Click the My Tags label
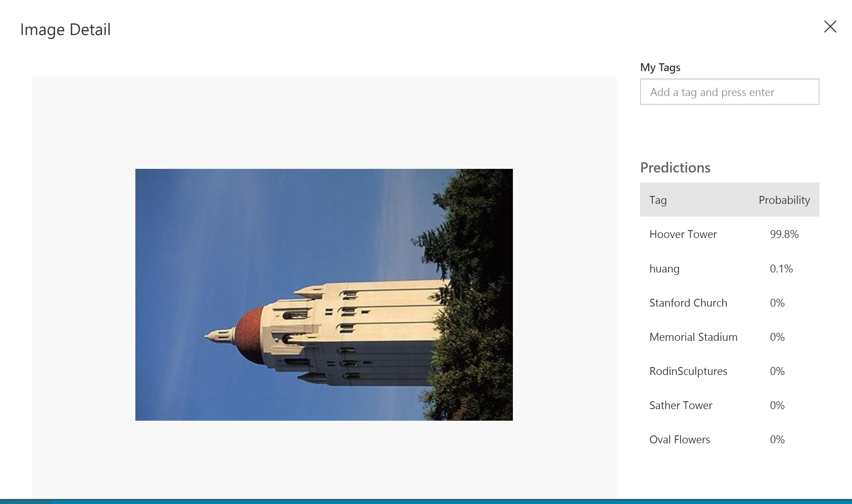The width and height of the screenshot is (852, 504). coord(660,67)
